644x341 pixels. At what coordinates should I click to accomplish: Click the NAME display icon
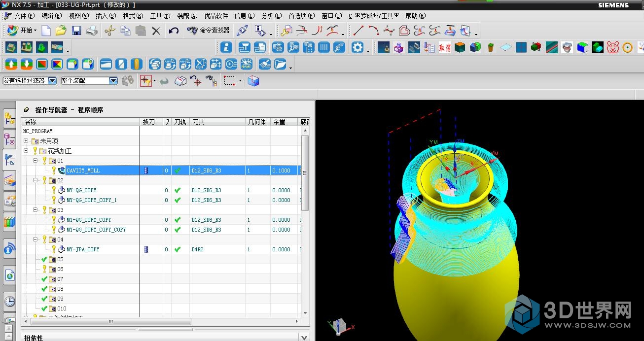pyautogui.click(x=247, y=64)
